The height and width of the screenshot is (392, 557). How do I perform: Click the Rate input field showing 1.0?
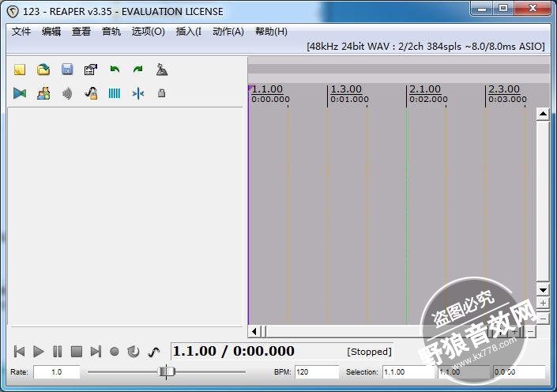coord(57,372)
